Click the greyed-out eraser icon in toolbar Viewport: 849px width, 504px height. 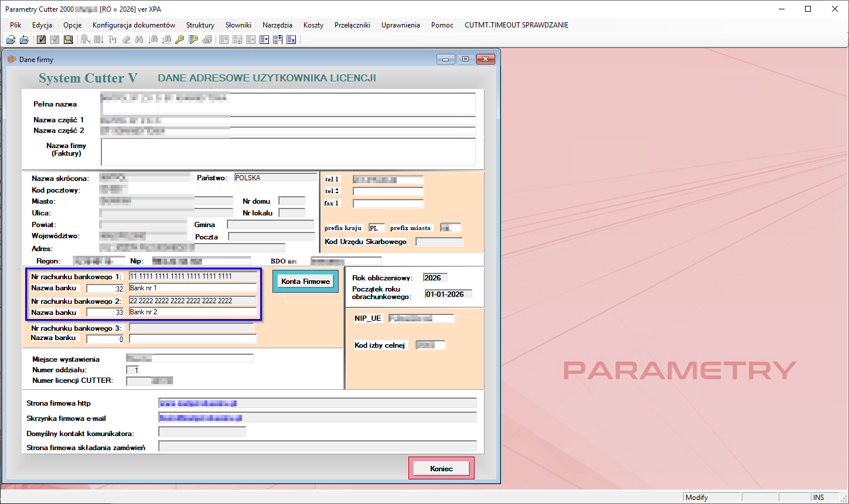pos(126,40)
